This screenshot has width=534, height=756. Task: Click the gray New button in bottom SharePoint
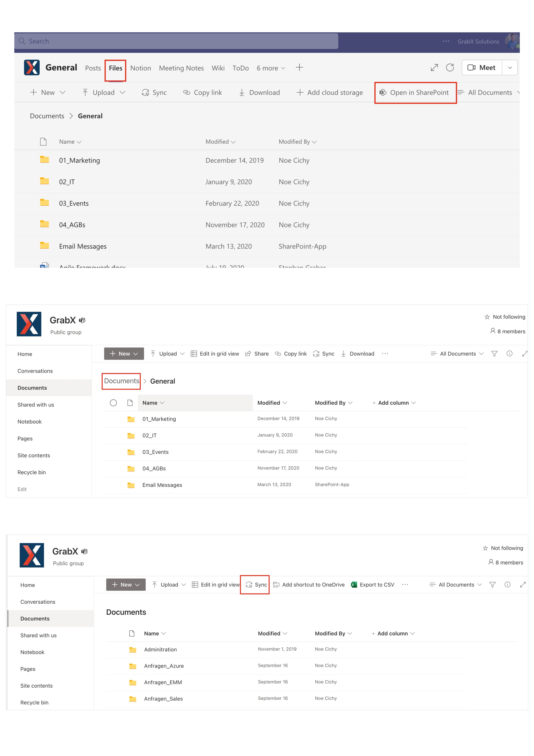[x=126, y=584]
